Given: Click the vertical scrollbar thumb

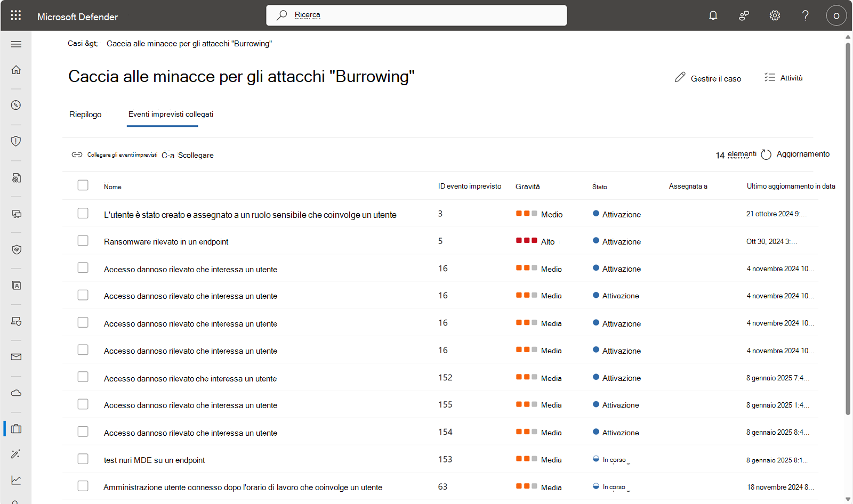Looking at the screenshot, I should (x=848, y=228).
